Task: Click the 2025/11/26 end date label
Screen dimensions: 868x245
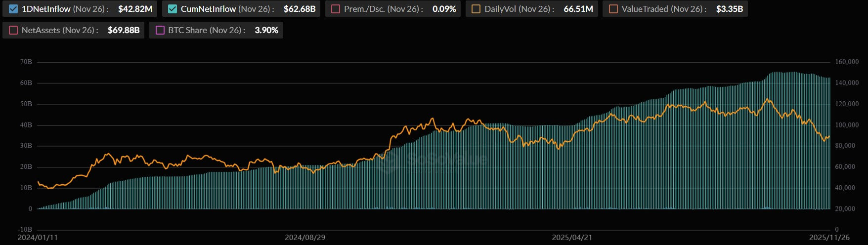Action: coord(829,238)
